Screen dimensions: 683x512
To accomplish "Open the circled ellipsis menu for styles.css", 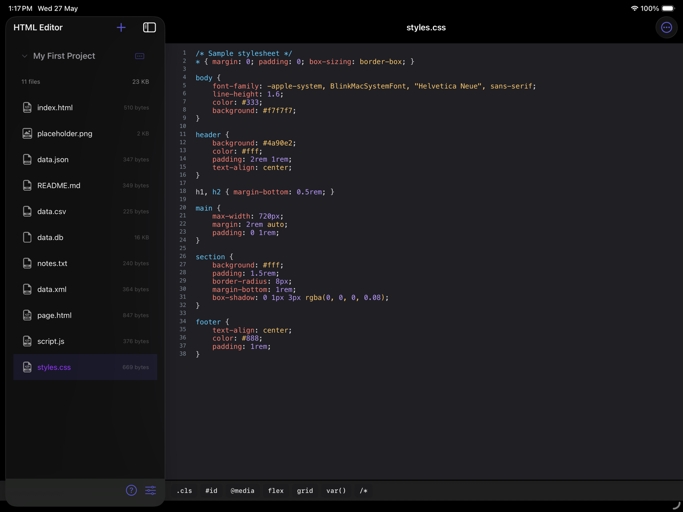I will pyautogui.click(x=666, y=27).
